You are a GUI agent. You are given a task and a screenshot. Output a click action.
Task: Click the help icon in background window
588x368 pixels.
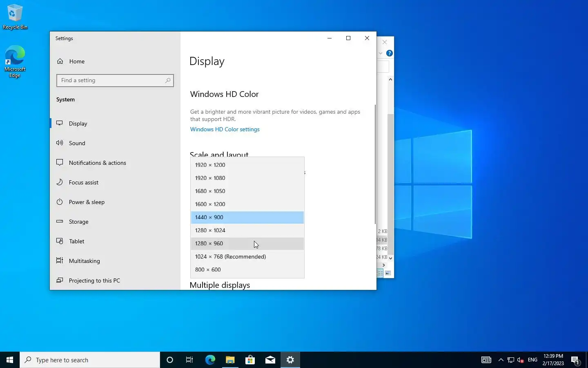tap(390, 53)
